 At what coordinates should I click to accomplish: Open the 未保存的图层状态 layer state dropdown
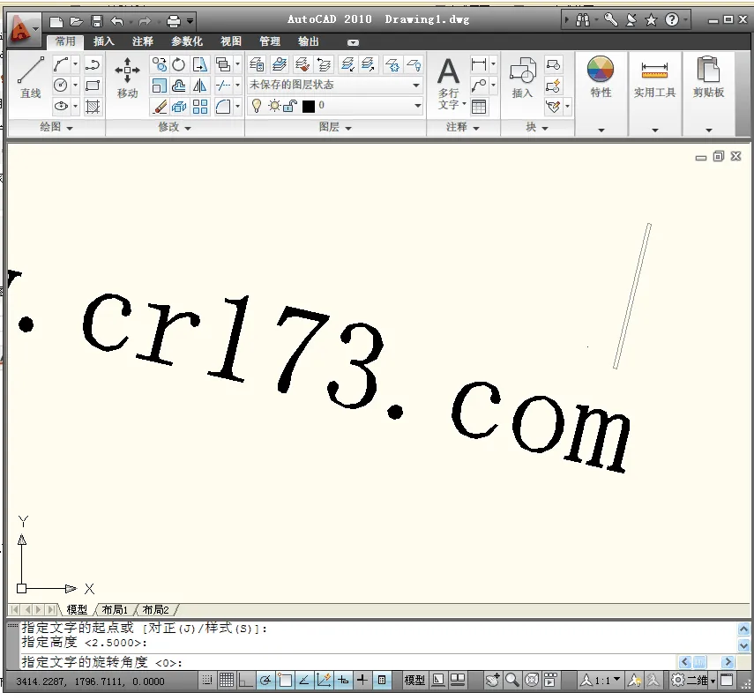tap(334, 86)
